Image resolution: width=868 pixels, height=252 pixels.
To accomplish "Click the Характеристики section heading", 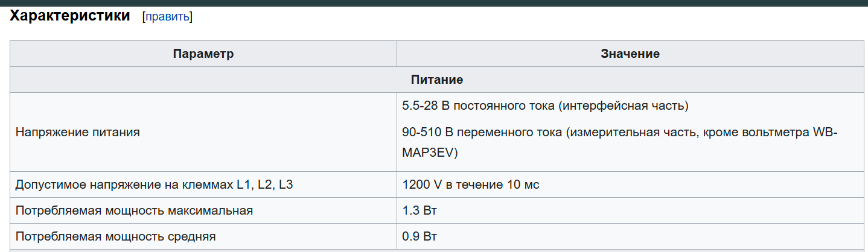I will click(70, 16).
